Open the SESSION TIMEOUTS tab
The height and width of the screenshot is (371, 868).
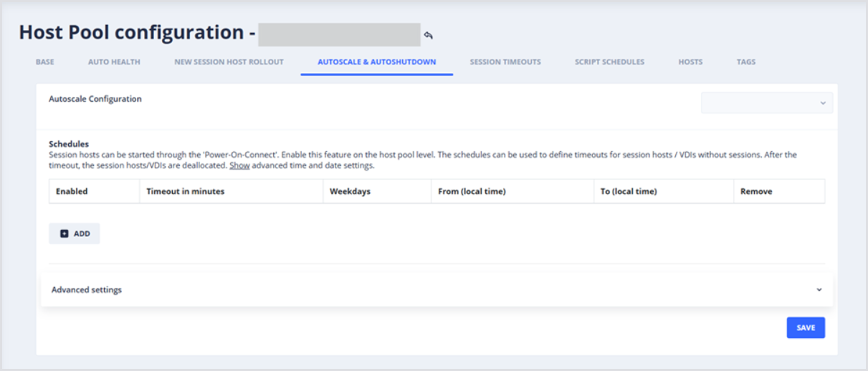(x=505, y=62)
